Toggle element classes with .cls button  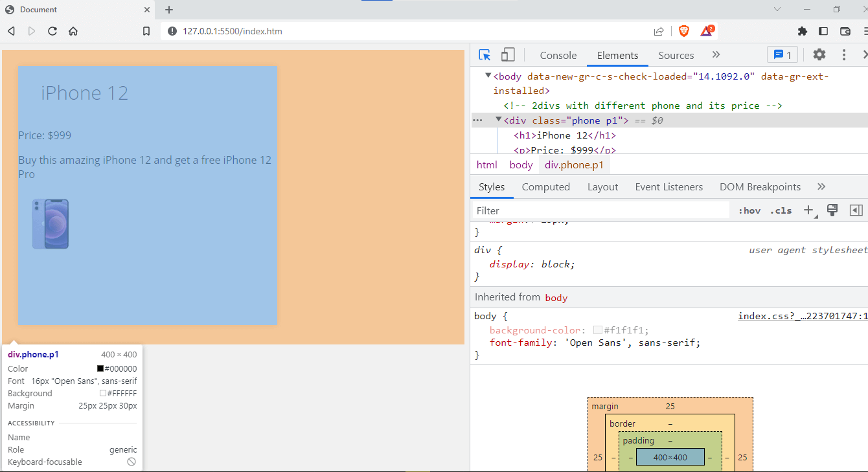tap(781, 210)
